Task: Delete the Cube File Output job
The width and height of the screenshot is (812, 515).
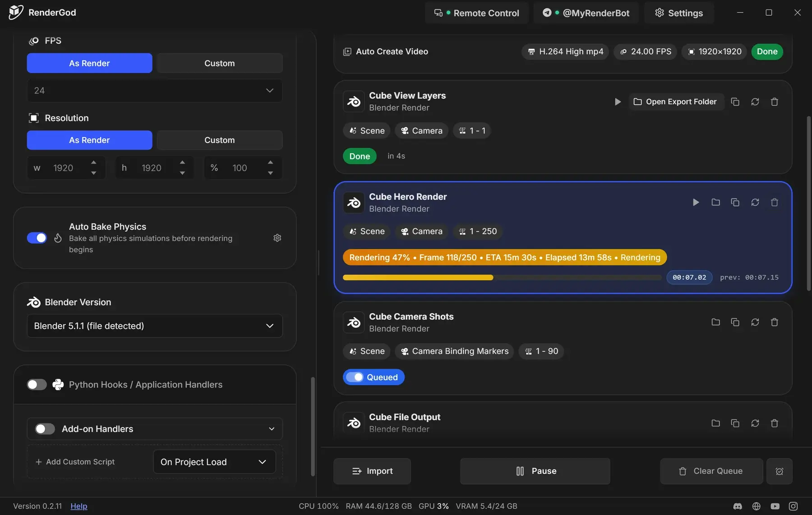Action: pyautogui.click(x=775, y=423)
